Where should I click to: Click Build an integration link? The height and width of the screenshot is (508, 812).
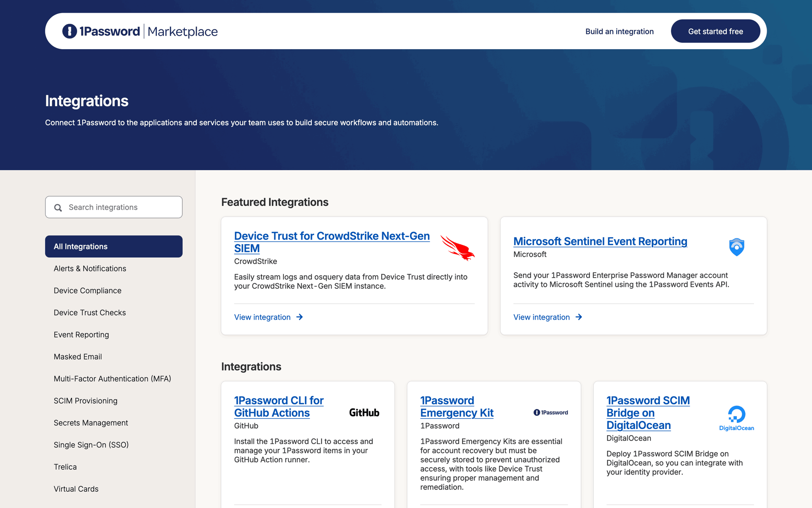pyautogui.click(x=620, y=31)
